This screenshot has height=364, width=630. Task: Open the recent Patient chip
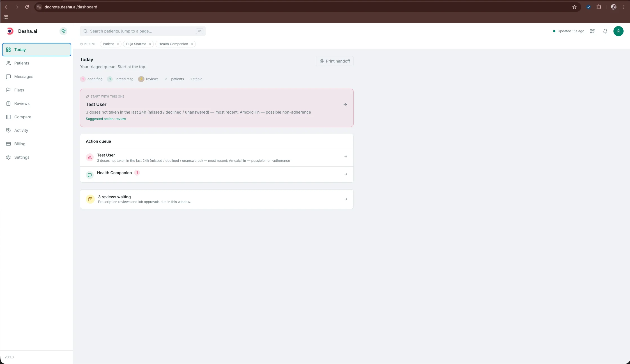108,44
